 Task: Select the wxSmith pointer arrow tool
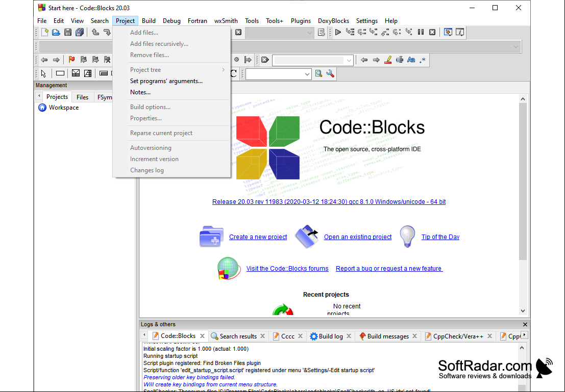[x=43, y=74]
